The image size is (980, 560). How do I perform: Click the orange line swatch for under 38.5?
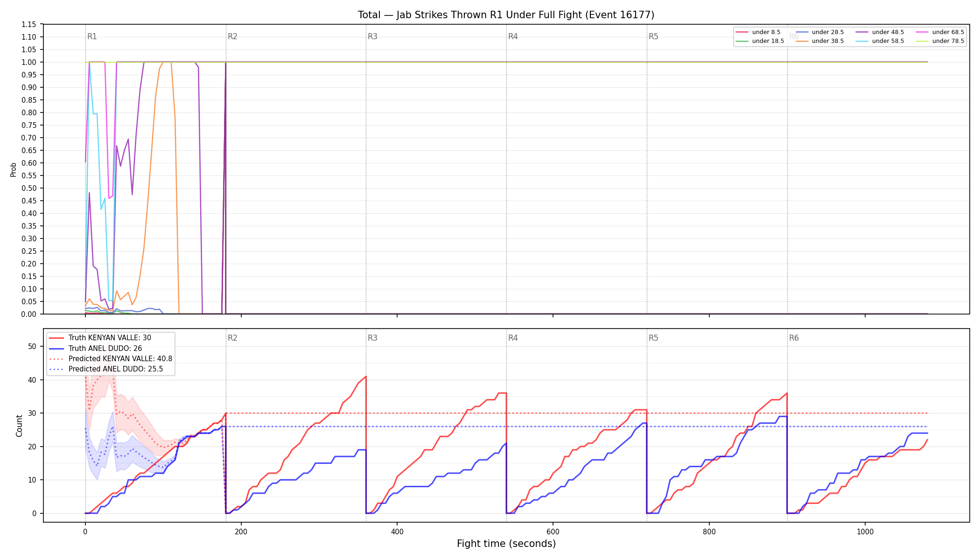coord(802,41)
